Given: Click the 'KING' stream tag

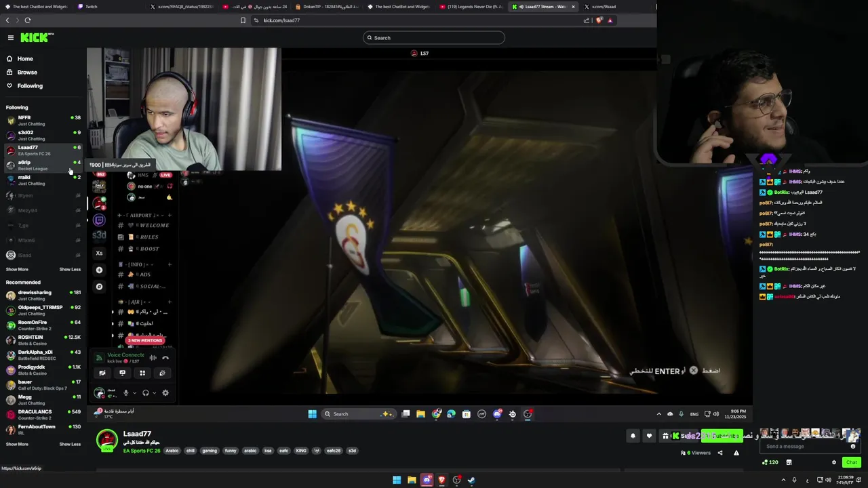Looking at the screenshot, I should tap(301, 451).
